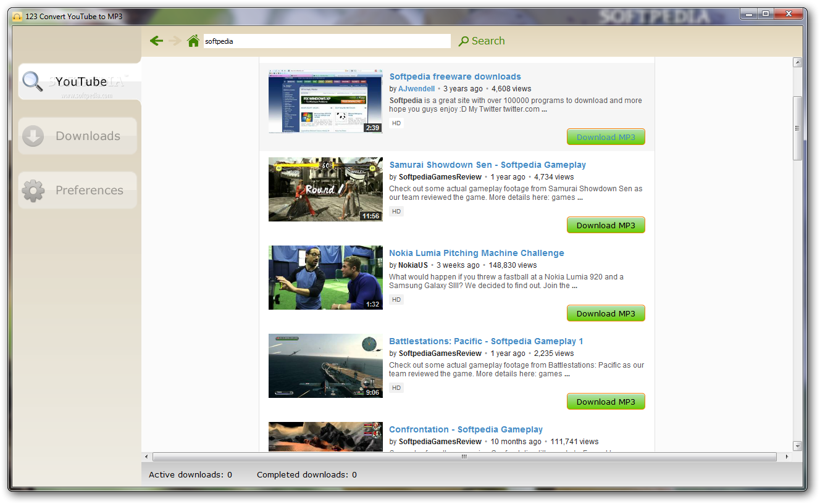The height and width of the screenshot is (504, 820).
Task: Click the vertical scrollbar thumb
Action: pyautogui.click(x=797, y=128)
